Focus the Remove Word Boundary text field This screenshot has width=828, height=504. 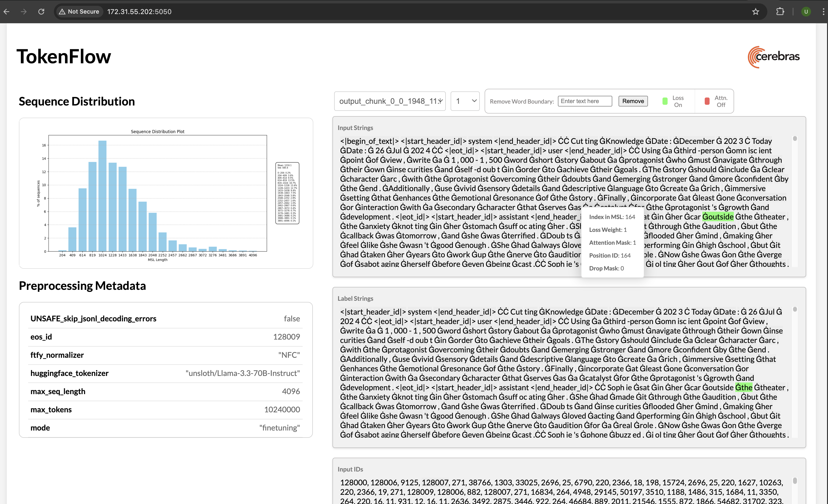tap(585, 101)
